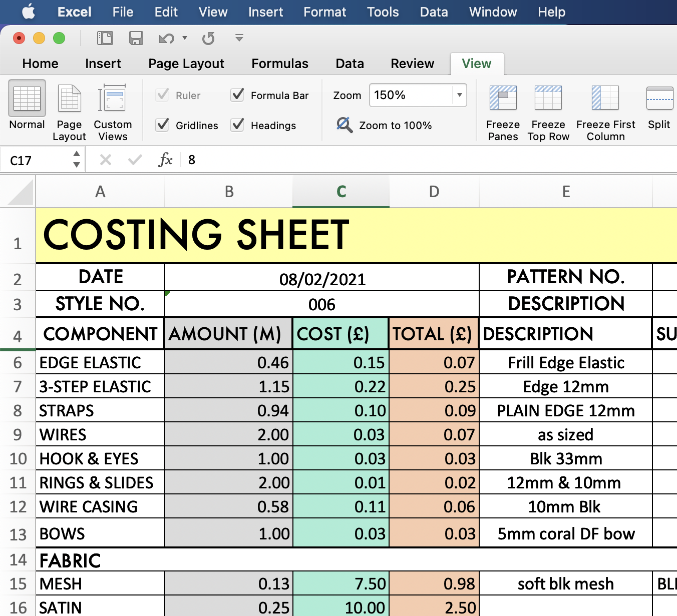Click Freeze First Column icon

pyautogui.click(x=605, y=98)
